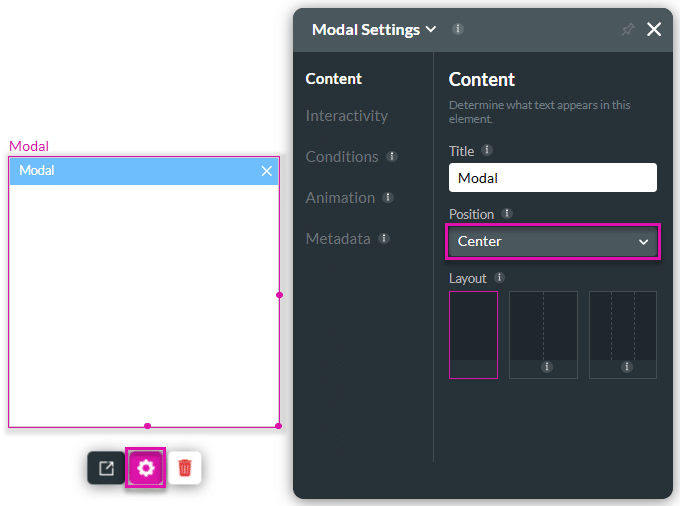Click the info icon next to Position
The width and height of the screenshot is (680, 506).
(507, 213)
